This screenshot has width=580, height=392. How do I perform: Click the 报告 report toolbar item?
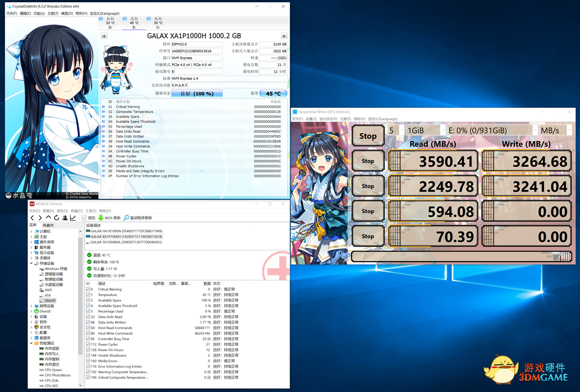[89, 218]
